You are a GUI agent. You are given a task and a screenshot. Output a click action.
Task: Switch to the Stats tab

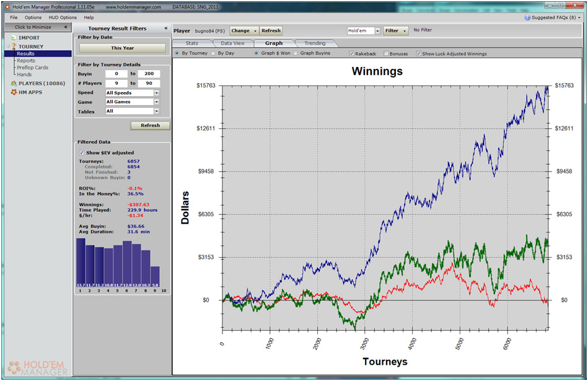192,43
